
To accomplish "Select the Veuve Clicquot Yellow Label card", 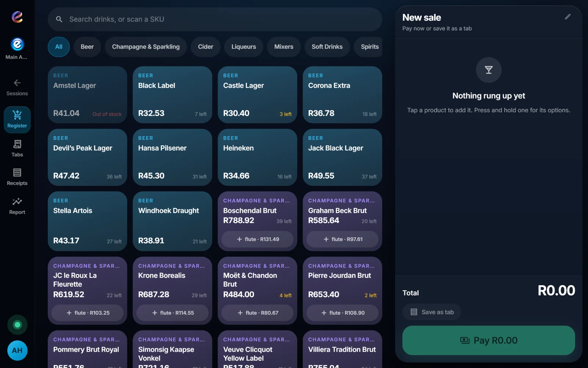I will coord(257,350).
